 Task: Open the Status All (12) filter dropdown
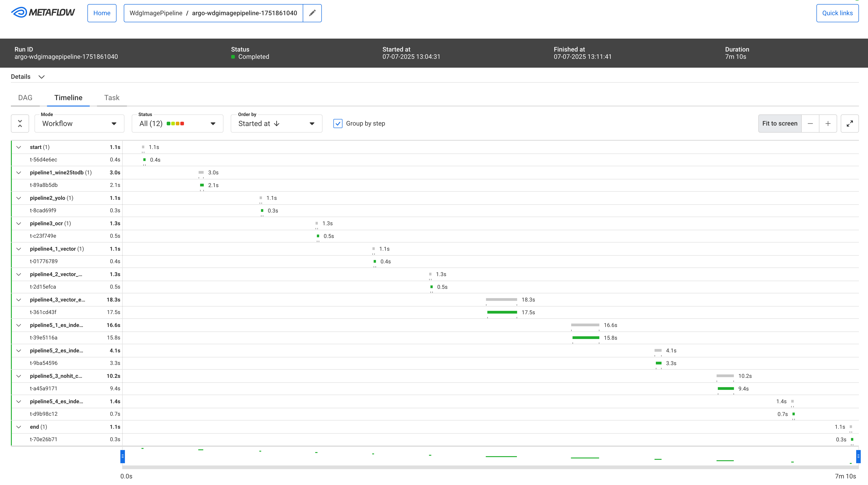tap(177, 124)
